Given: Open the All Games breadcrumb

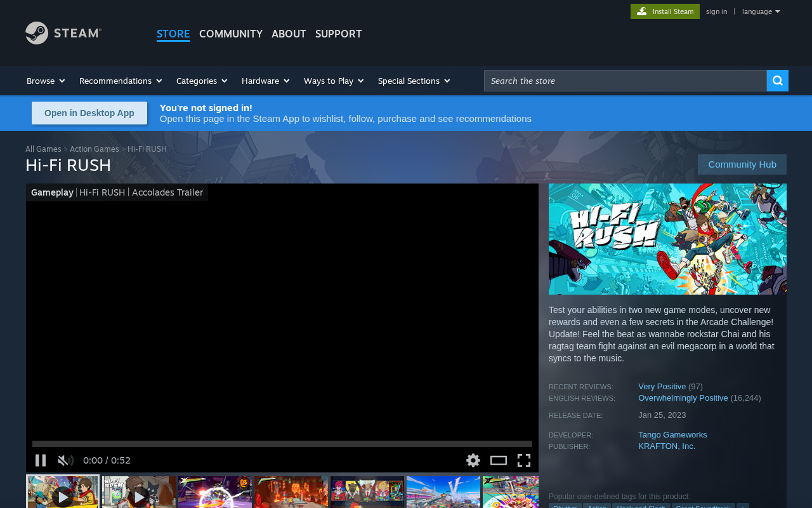Looking at the screenshot, I should (x=43, y=149).
